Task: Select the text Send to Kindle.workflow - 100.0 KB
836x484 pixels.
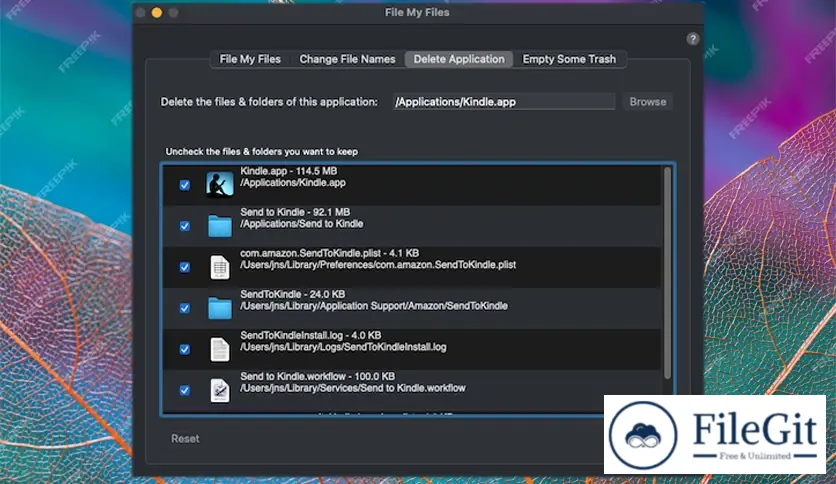Action: click(x=317, y=376)
